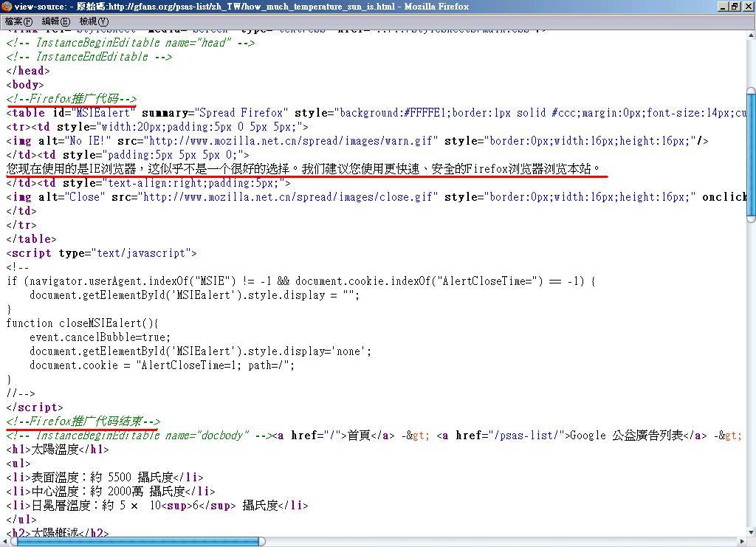Click the vertical scrollbar up arrow
Viewport: 756px width, 547px height.
750,35
